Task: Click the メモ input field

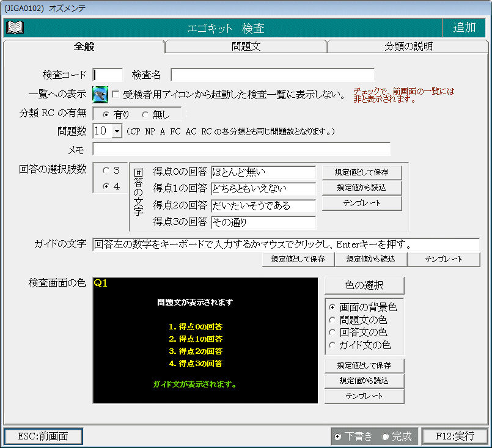Action: (241, 149)
